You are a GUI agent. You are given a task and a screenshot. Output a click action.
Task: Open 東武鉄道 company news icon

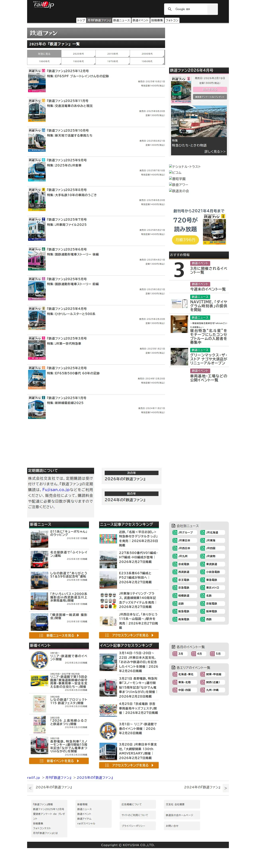[x=202, y=564]
